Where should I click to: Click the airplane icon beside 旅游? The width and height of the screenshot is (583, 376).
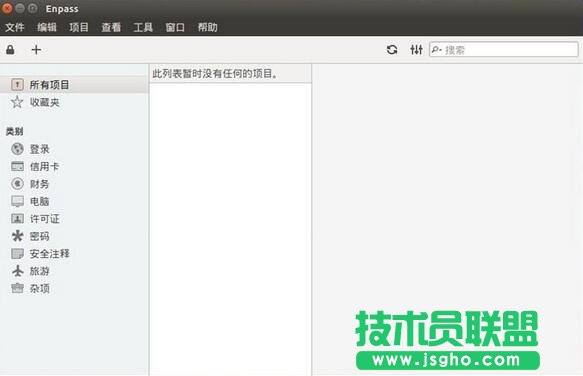(x=17, y=271)
